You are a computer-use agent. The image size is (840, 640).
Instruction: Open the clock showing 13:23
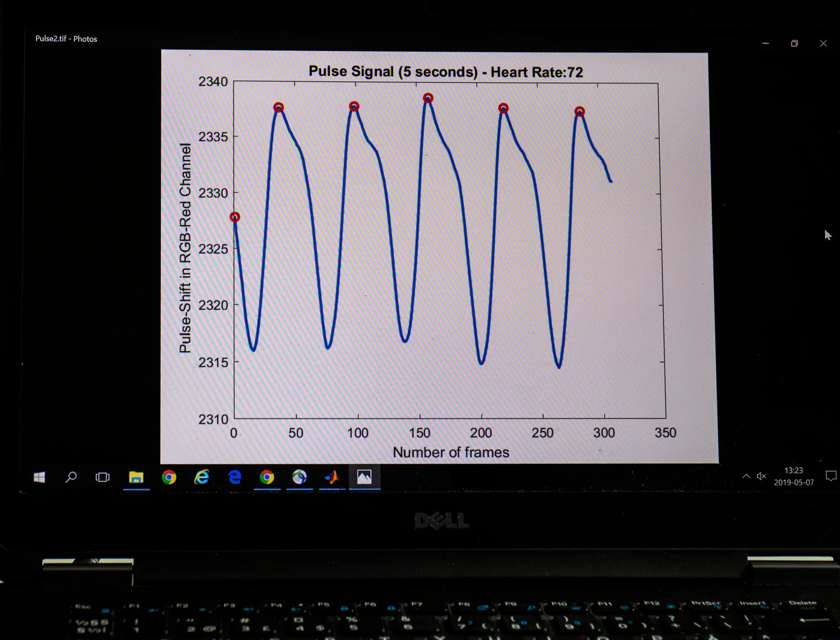pos(794,470)
